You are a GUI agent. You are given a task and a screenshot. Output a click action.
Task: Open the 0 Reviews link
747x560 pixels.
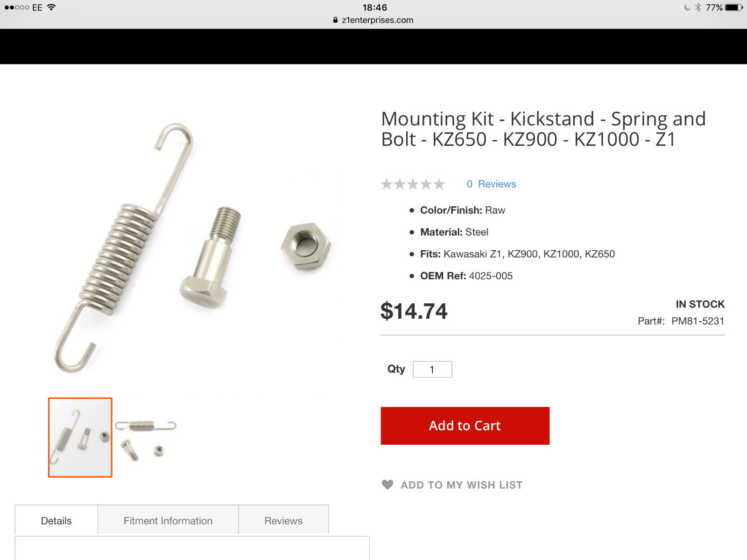click(491, 184)
